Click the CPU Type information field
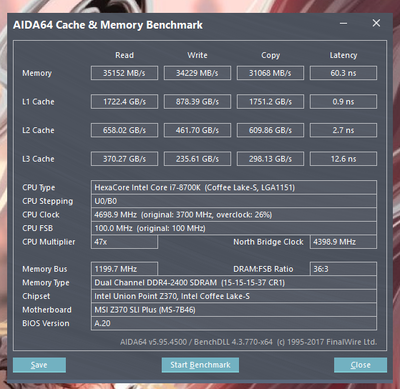 tap(234, 187)
